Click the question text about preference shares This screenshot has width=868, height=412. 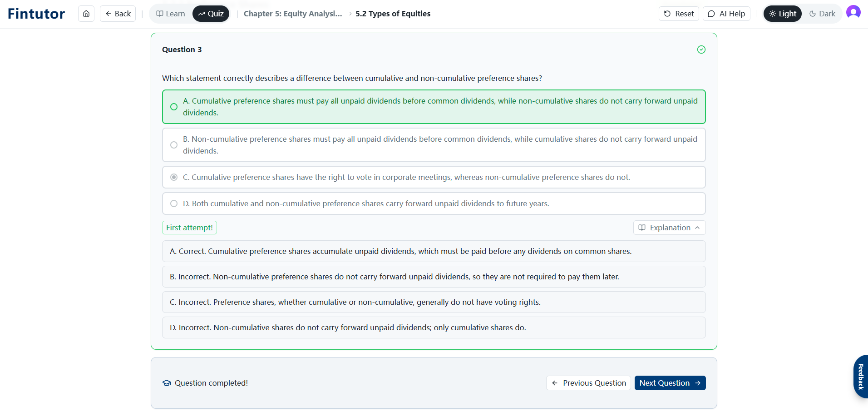[x=352, y=78]
